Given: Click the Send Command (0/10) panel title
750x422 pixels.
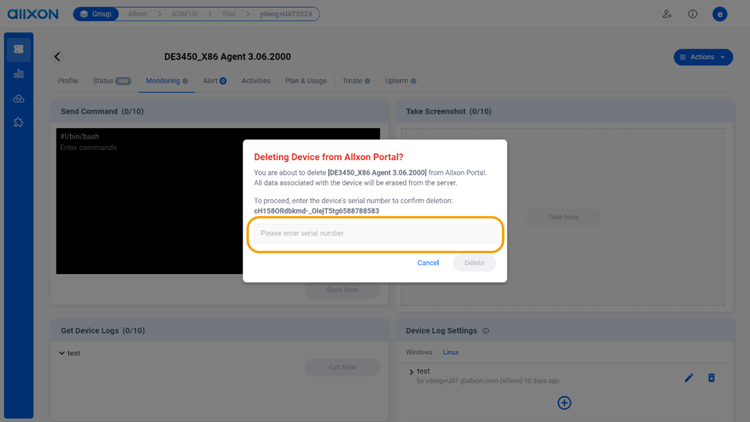Looking at the screenshot, I should tap(102, 111).
